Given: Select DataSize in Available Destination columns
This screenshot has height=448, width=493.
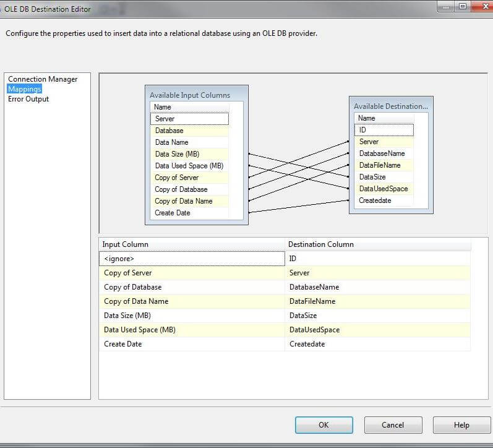Looking at the screenshot, I should [384, 177].
